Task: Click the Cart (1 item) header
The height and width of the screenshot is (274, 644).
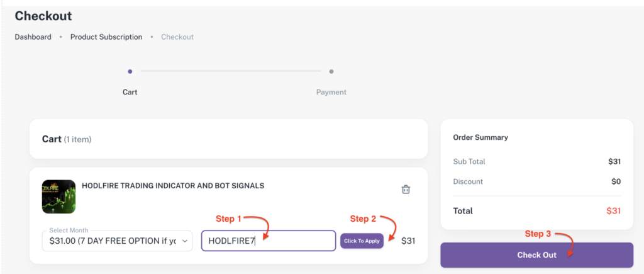Action: [x=67, y=139]
